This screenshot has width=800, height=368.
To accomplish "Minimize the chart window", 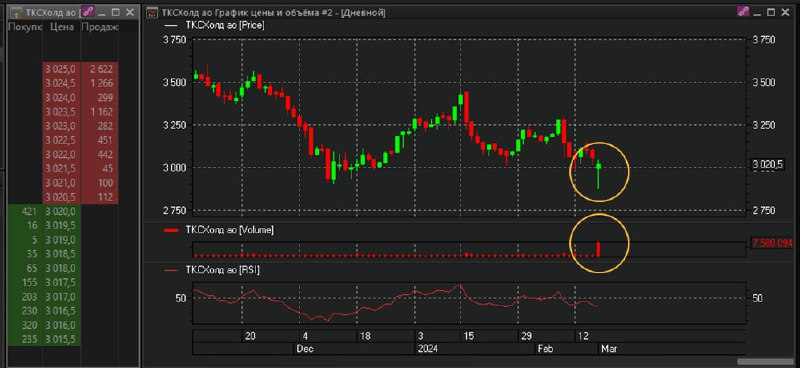I will coord(758,12).
